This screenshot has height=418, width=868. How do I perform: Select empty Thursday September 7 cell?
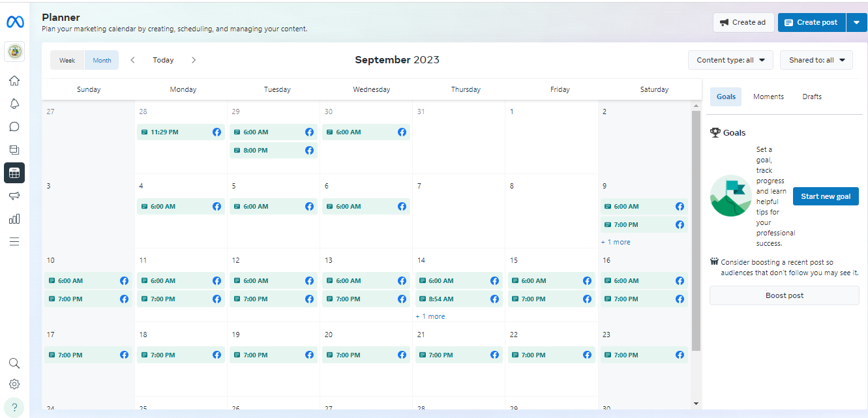(458, 211)
